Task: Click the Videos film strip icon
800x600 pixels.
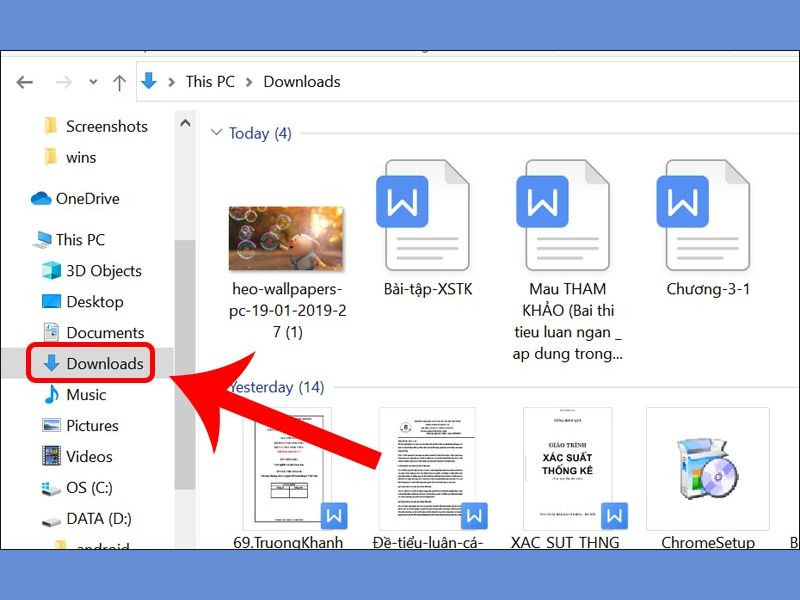Action: [x=51, y=456]
